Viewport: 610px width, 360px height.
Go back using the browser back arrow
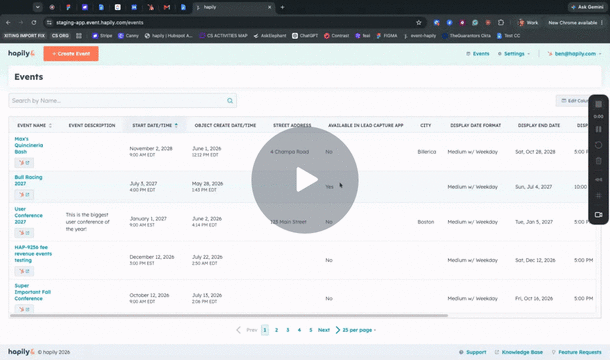[x=9, y=23]
